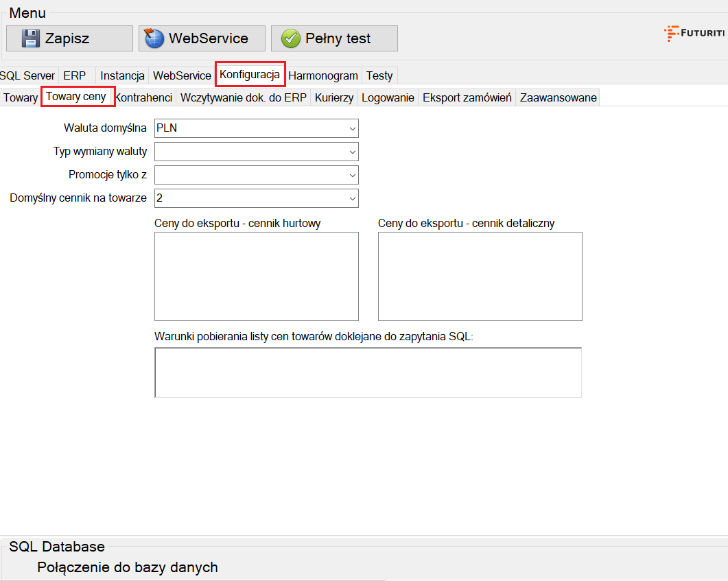
Task: Click the globe icon on WebService button
Action: [154, 38]
